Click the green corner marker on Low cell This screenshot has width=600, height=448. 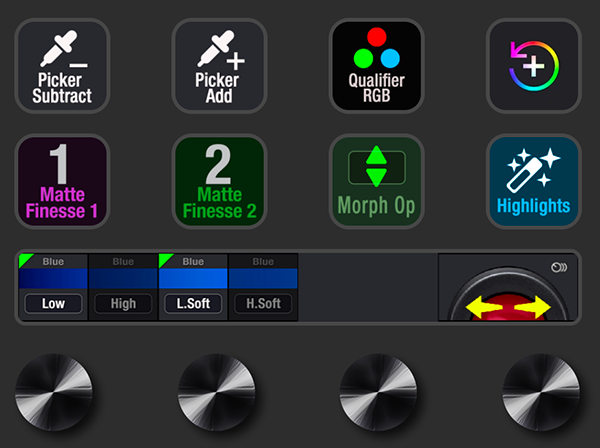(x=24, y=259)
